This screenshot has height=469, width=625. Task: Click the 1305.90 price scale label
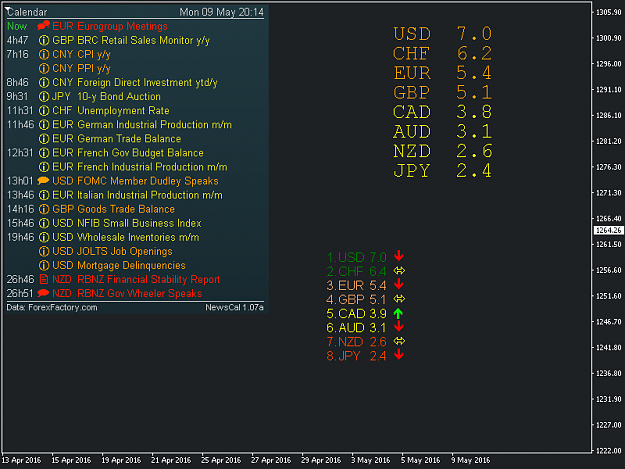click(x=609, y=12)
